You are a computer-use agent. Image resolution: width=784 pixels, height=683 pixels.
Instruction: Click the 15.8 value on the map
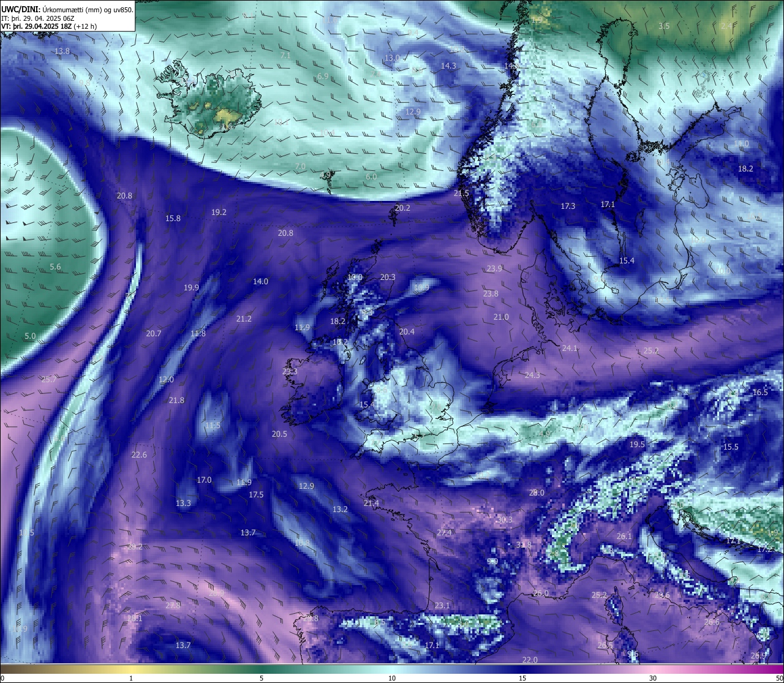pyautogui.click(x=173, y=219)
